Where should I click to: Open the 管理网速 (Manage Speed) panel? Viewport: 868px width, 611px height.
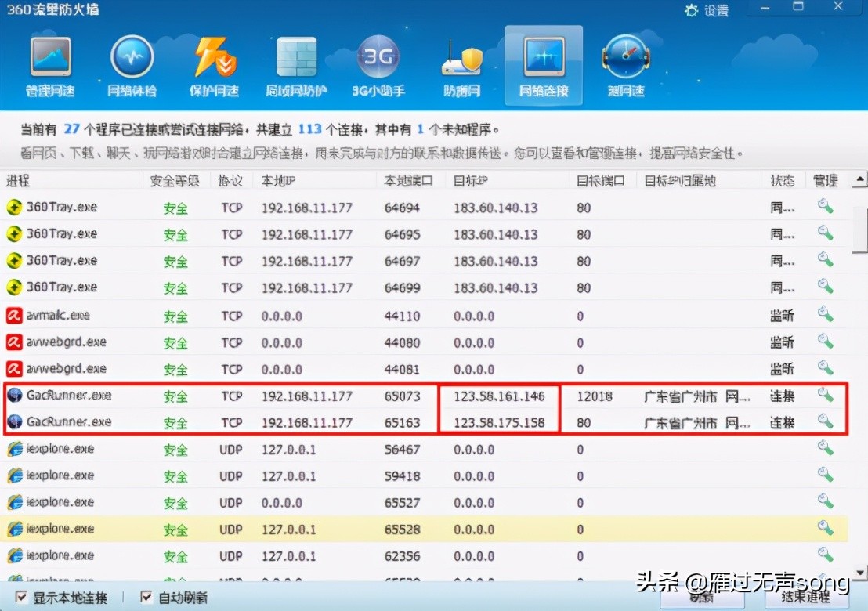[50, 65]
